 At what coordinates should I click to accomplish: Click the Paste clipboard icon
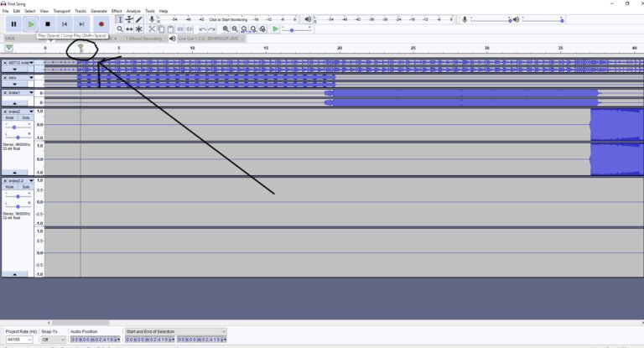(170, 29)
